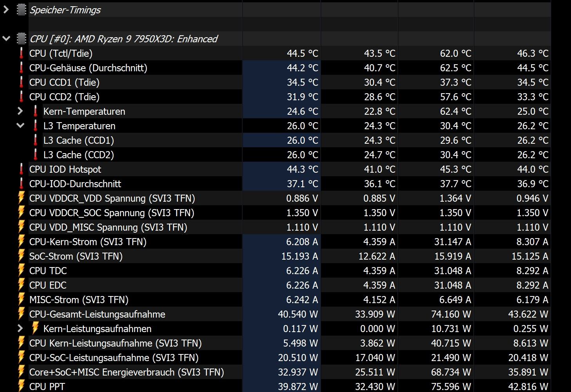The image size is (571, 392).
Task: Expand the Kern-Leistungsaufnahmen group
Action: click(20, 329)
